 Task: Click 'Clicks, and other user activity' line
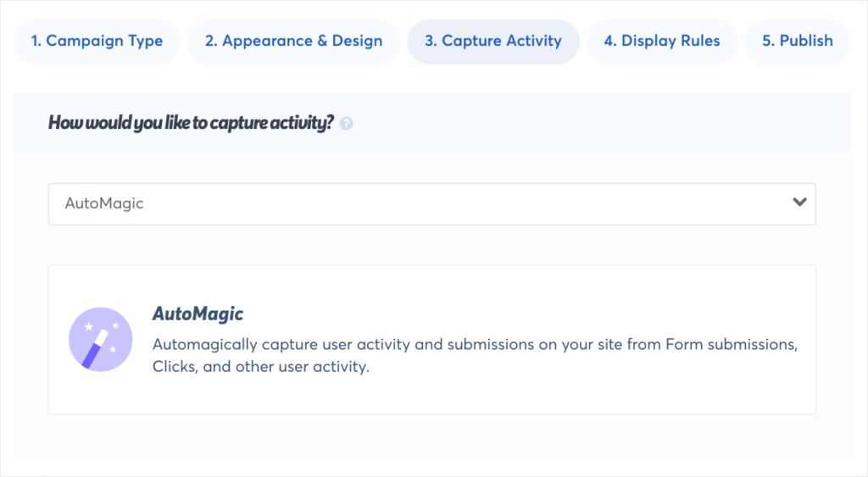pos(261,366)
